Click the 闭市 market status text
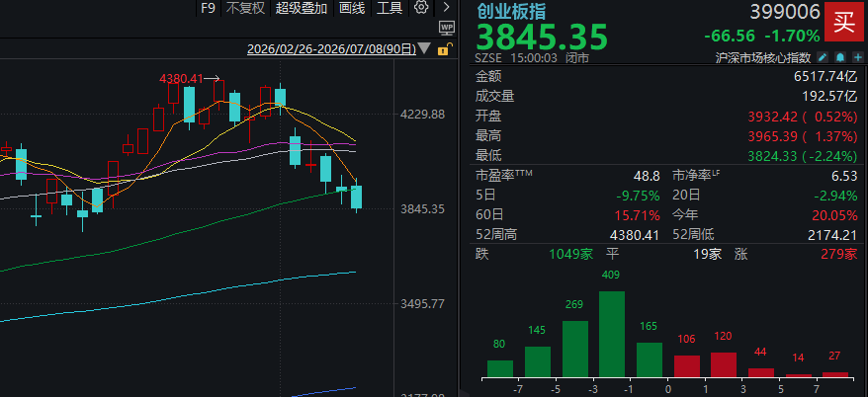The width and height of the screenshot is (868, 397). point(577,58)
